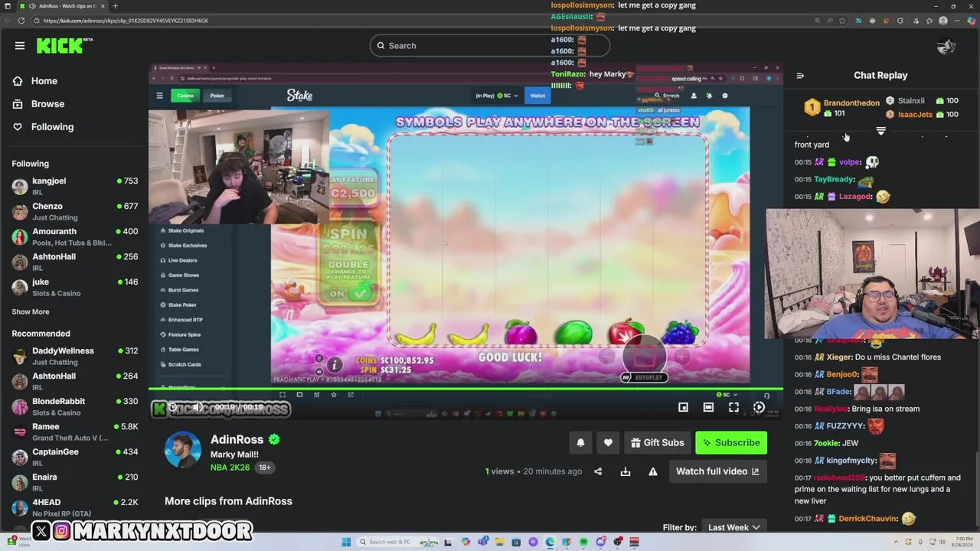Open Spotify from the taskbar
This screenshot has width=980, height=551.
pyautogui.click(x=583, y=542)
